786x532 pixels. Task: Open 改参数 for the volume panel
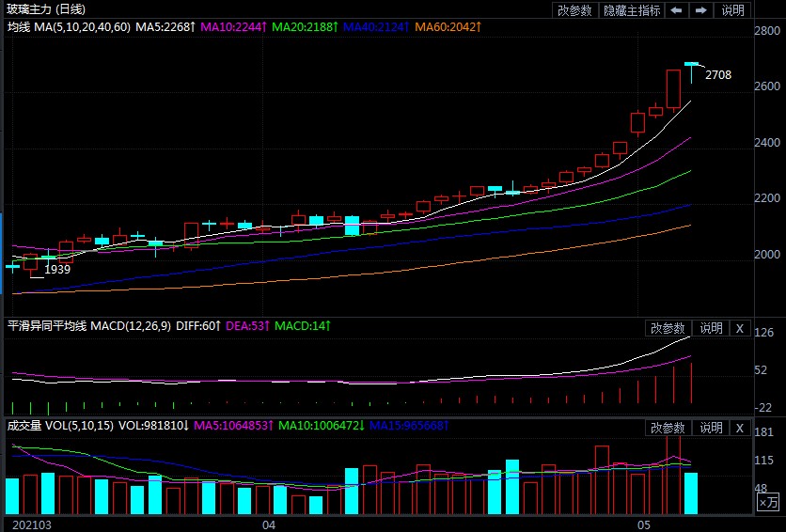pyautogui.click(x=668, y=428)
